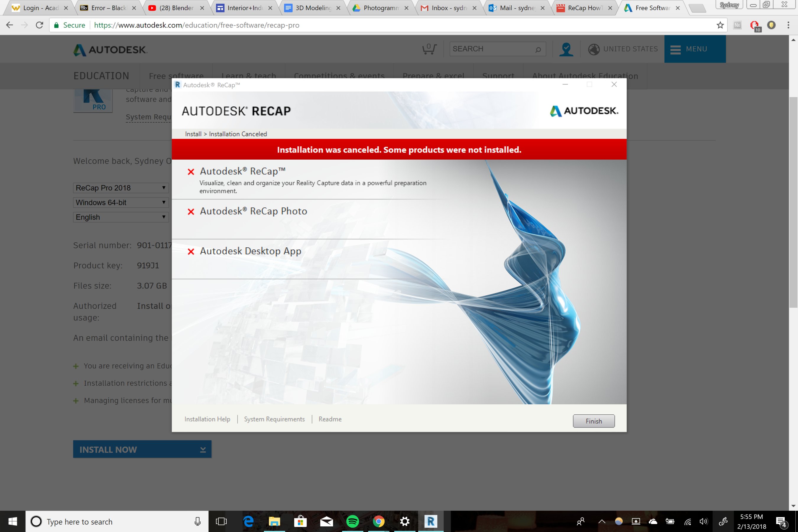798x532 pixels.
Task: Open the Installation Help link
Action: pyautogui.click(x=207, y=419)
